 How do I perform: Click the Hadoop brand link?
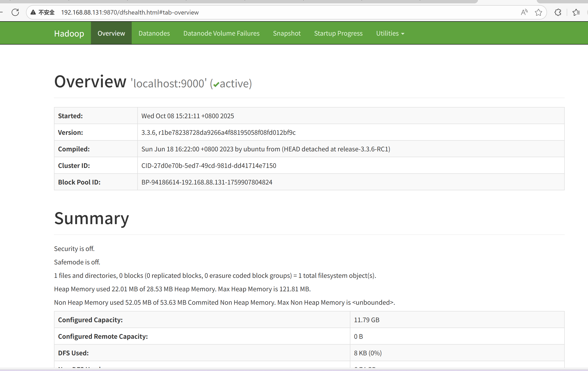tap(69, 33)
